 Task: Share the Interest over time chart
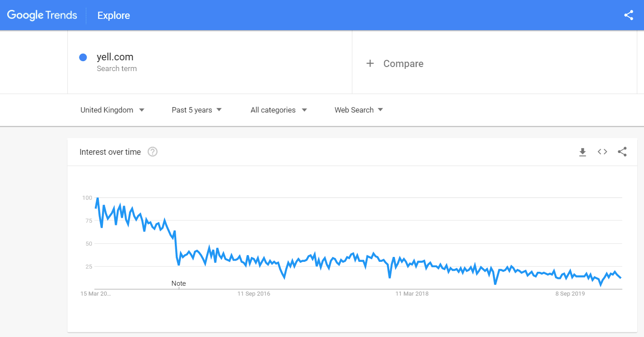622,152
